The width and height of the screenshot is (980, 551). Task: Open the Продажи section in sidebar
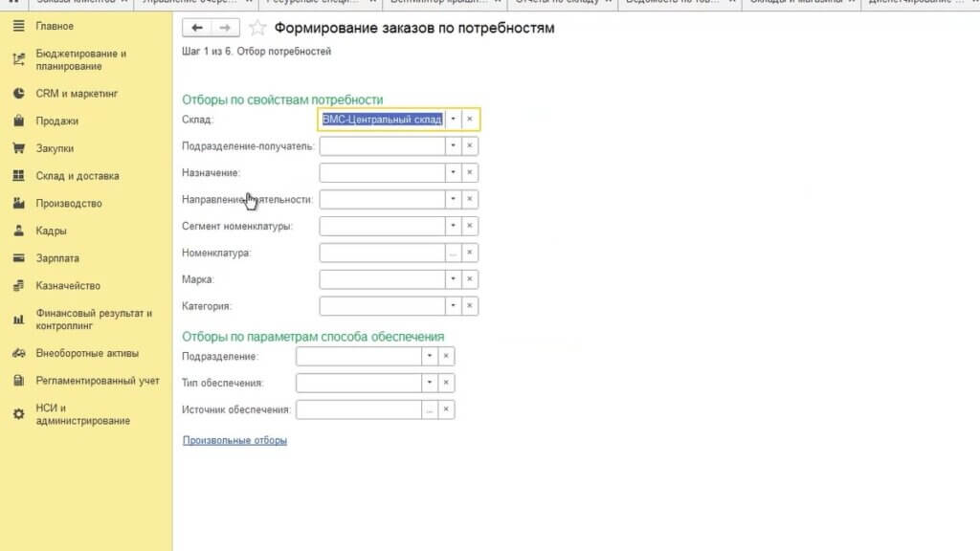(56, 121)
